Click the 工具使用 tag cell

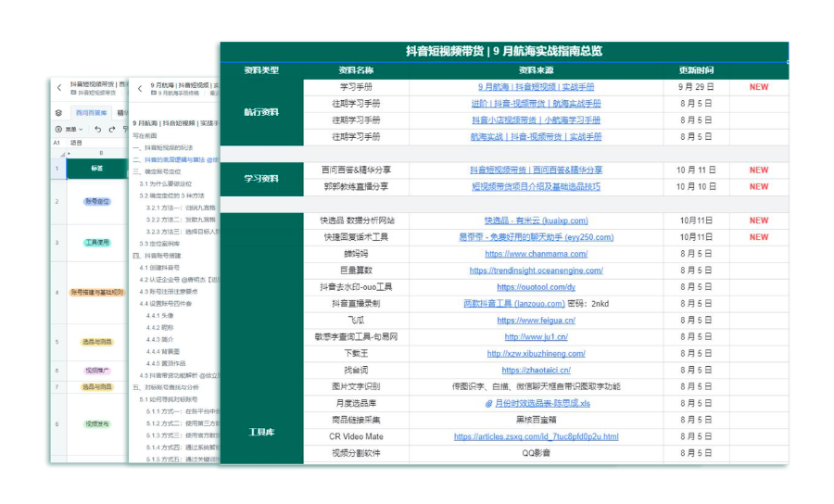pos(96,243)
